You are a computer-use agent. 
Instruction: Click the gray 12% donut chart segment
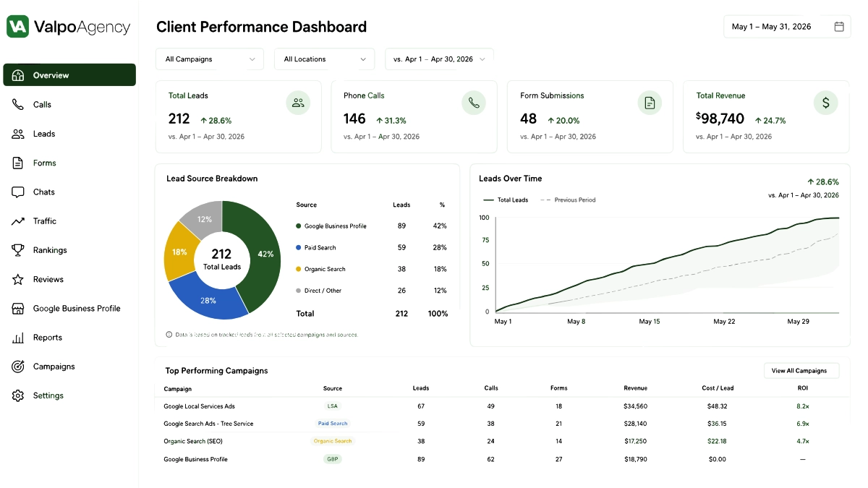[x=203, y=218]
